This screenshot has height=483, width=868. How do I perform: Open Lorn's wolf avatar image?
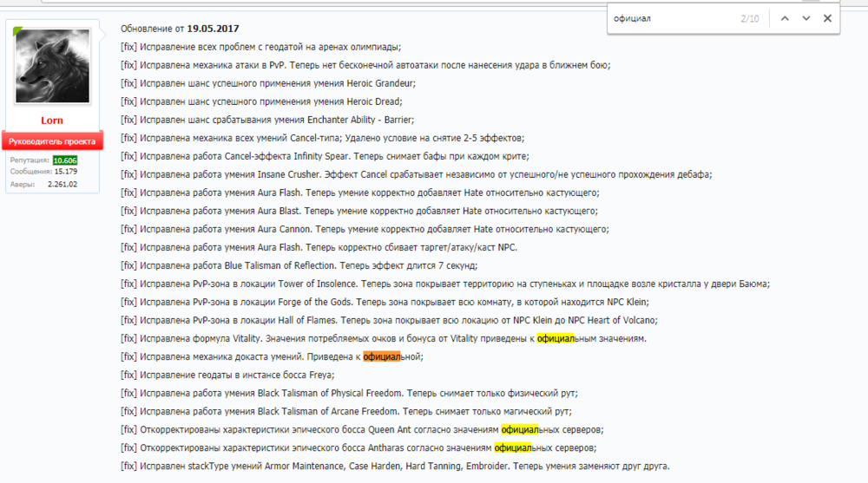(x=52, y=66)
